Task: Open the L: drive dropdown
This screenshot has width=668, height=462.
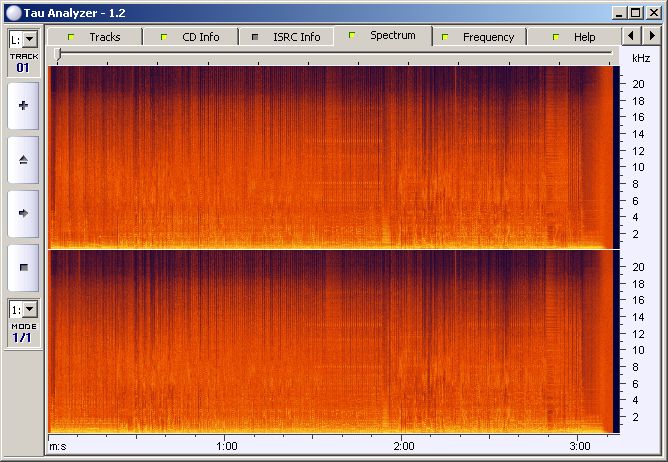Action: point(30,40)
